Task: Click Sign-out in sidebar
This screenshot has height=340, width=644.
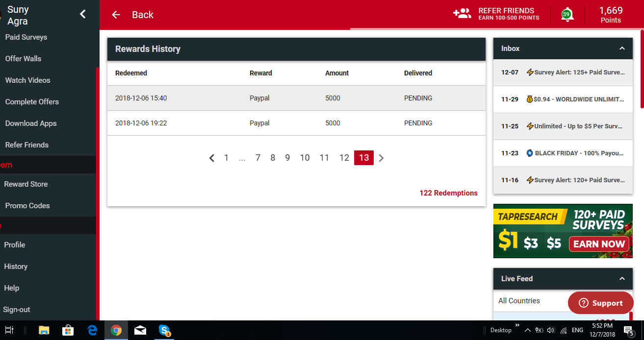Action: [x=16, y=310]
